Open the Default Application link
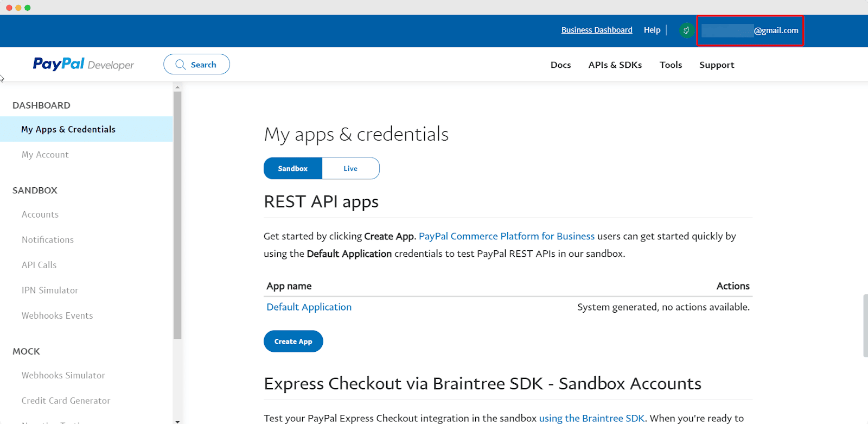 pyautogui.click(x=309, y=307)
